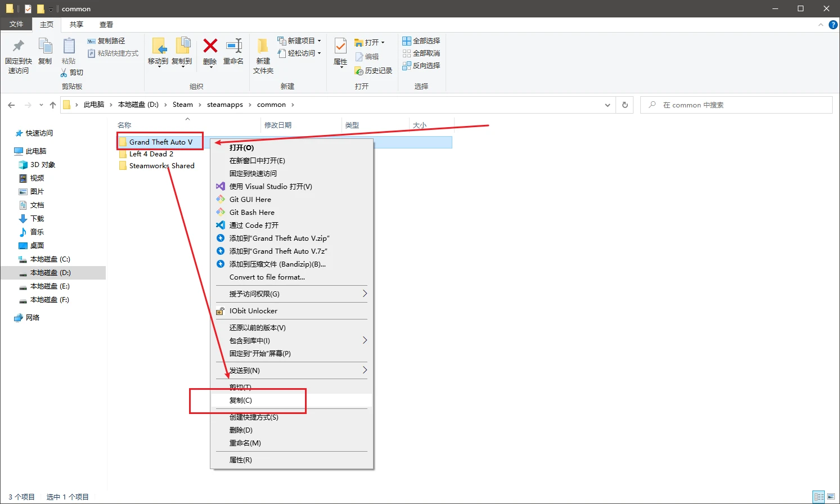The width and height of the screenshot is (840, 504).
Task: Click 本地磁盘 (D:) in the address breadcrumb
Action: pos(138,105)
